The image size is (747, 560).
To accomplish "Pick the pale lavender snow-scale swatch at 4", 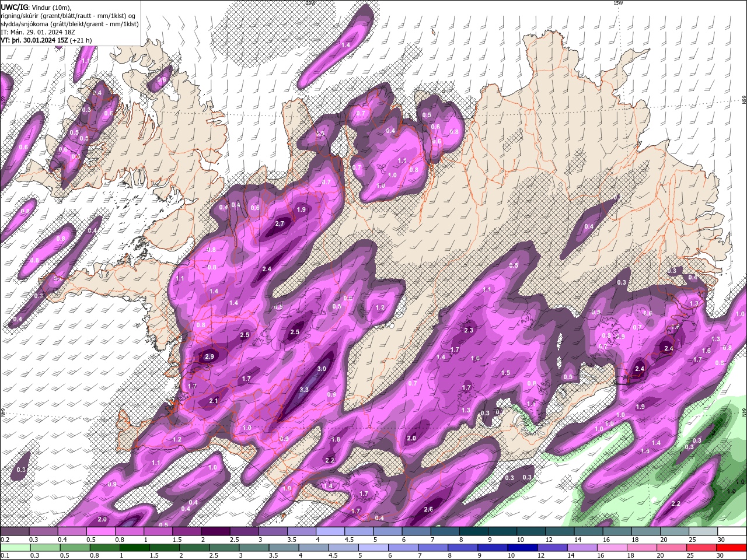I will pos(330,531).
